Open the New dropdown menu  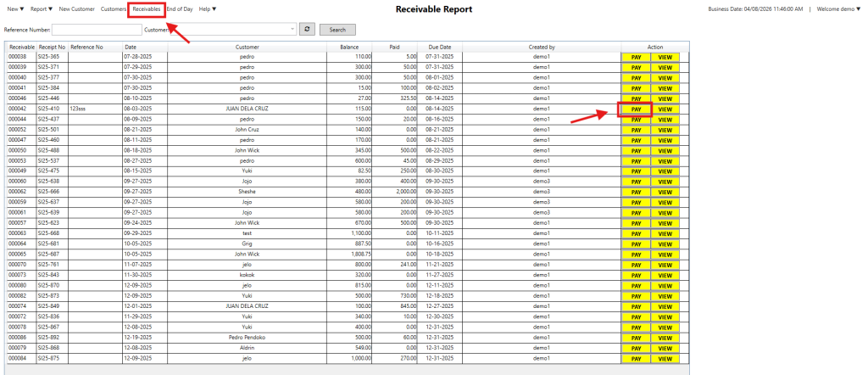[15, 9]
